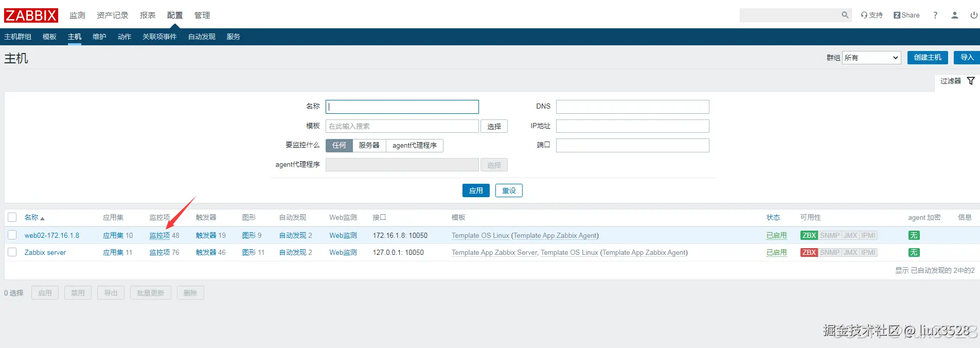
Task: Focus the DNS filter input
Action: [x=633, y=107]
